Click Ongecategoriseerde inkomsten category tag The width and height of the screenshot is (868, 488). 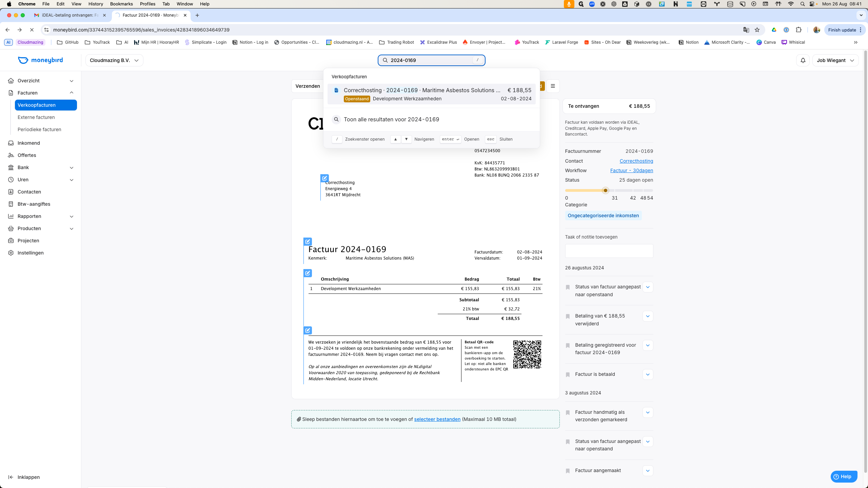coord(603,216)
